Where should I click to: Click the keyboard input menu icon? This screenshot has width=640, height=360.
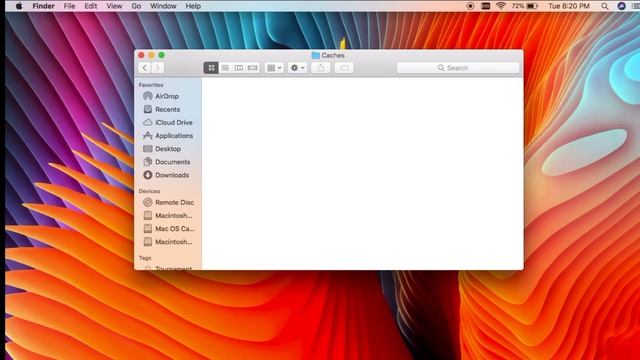[x=485, y=6]
